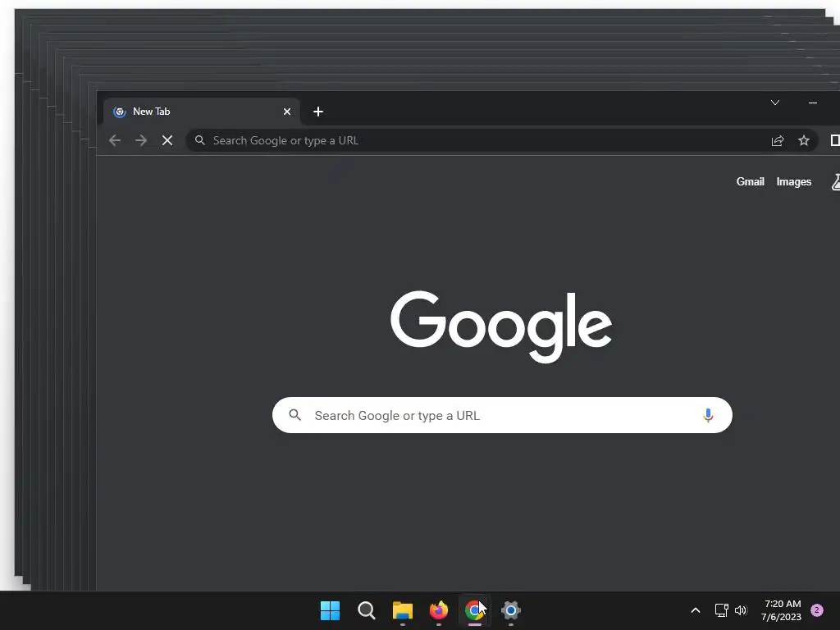The image size is (840, 630).
Task: Switch to Firefox in the taskbar
Action: click(x=439, y=610)
